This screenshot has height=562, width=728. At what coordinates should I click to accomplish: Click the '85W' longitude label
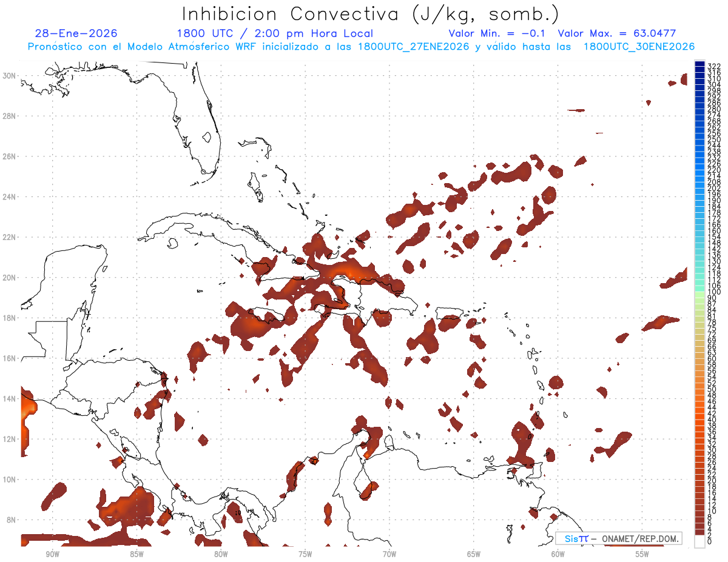coord(136,555)
